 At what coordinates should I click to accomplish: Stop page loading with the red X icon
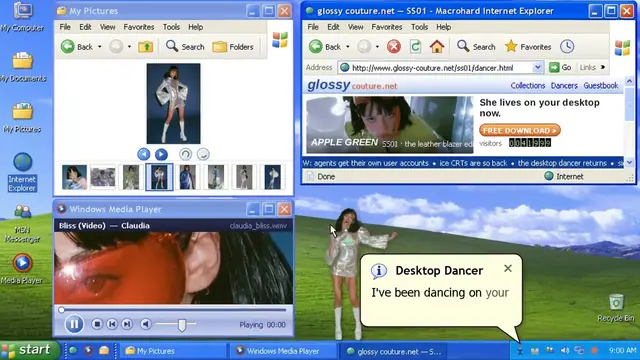pos(394,47)
